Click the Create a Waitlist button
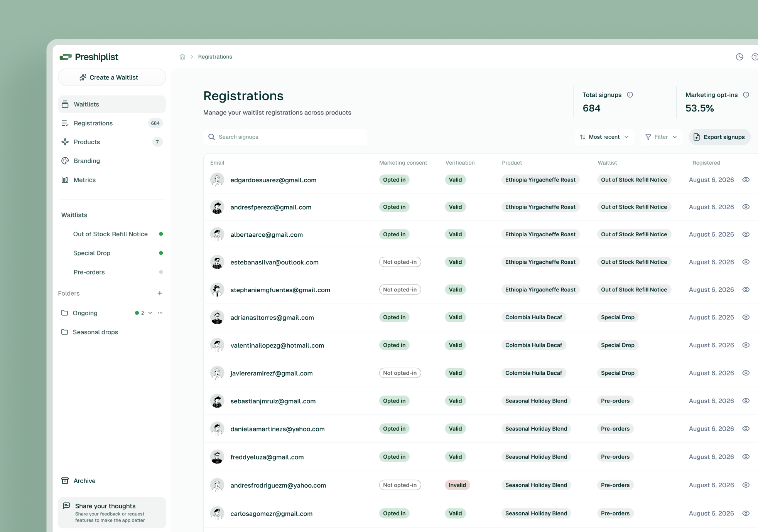Screen dimensions: 758x532 coord(112,77)
